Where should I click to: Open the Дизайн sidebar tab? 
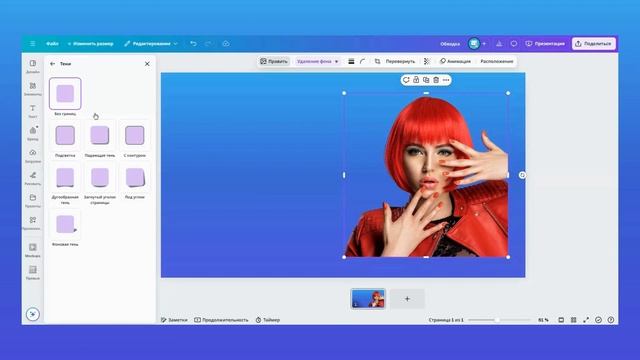pos(33,67)
